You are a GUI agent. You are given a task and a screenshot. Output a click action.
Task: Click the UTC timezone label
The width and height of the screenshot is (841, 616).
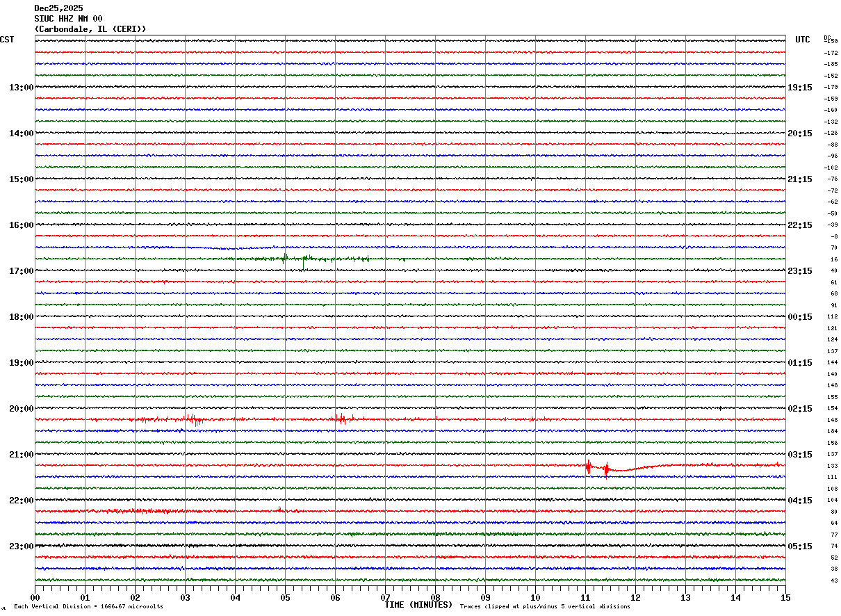(802, 40)
